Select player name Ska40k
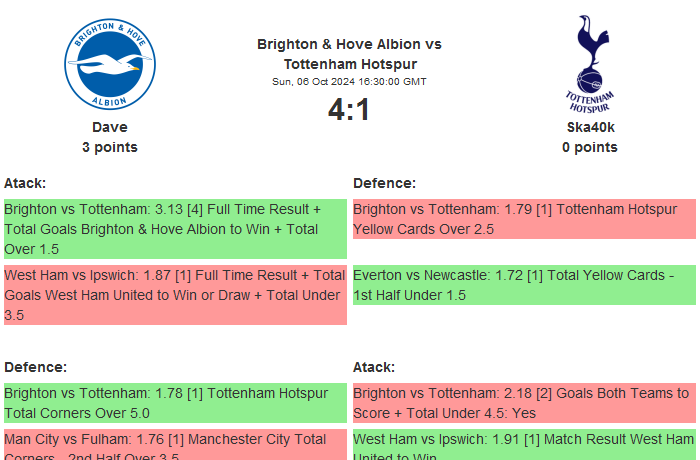The height and width of the screenshot is (460, 700). click(x=590, y=127)
